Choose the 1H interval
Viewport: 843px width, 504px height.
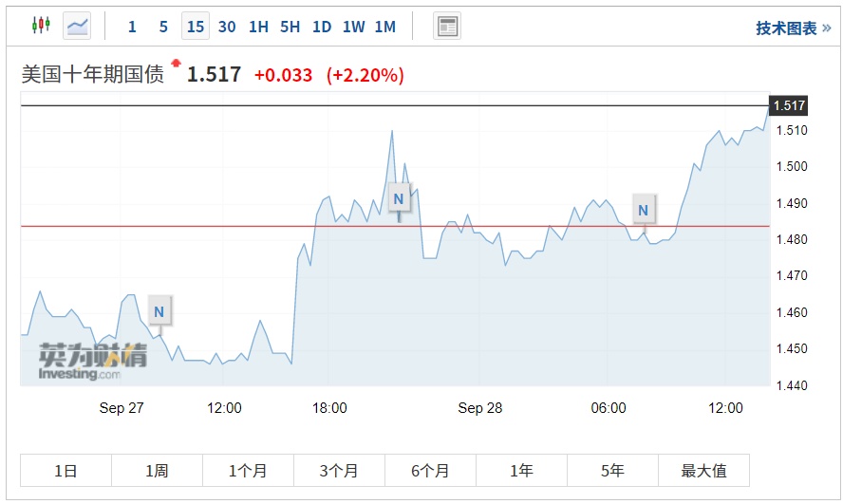(258, 27)
